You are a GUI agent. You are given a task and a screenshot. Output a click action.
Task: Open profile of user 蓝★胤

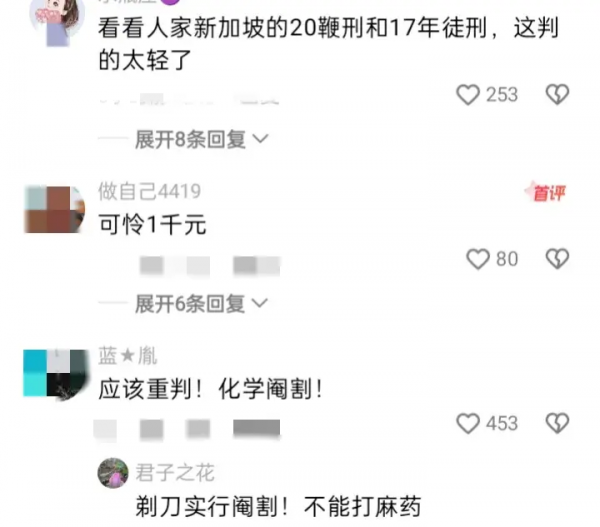pos(127,356)
